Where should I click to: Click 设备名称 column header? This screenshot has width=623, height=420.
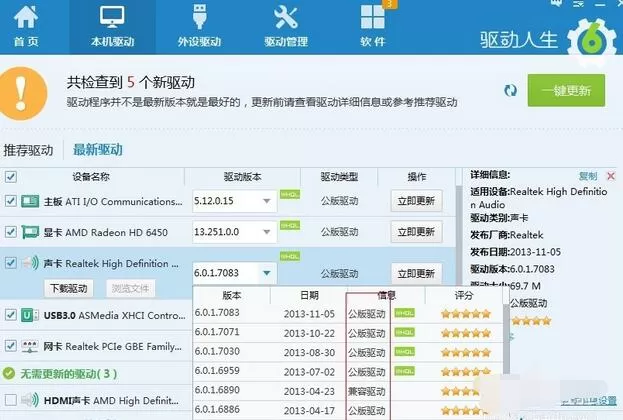point(91,177)
